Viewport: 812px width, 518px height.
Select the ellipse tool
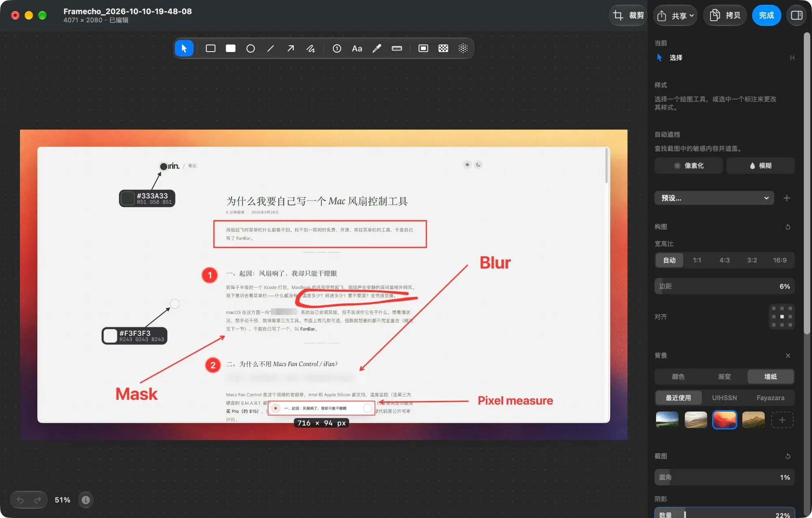point(251,48)
